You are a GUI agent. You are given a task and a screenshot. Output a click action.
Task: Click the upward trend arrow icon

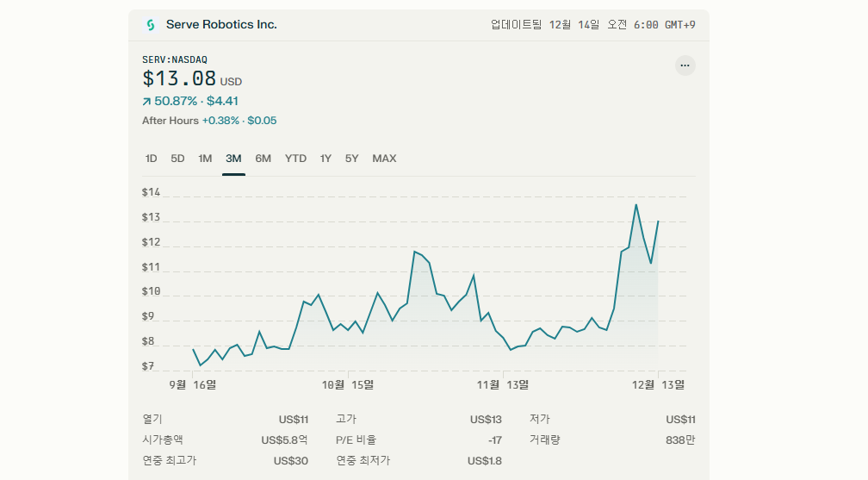146,102
